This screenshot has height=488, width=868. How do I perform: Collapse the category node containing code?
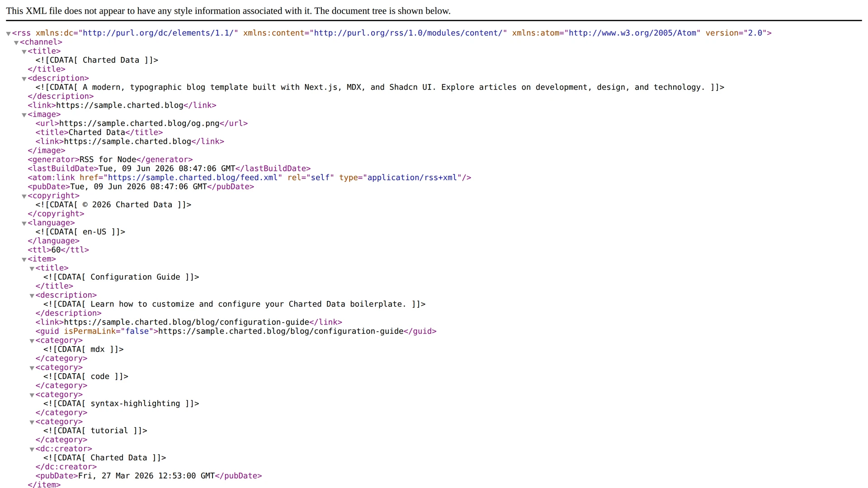pyautogui.click(x=32, y=368)
